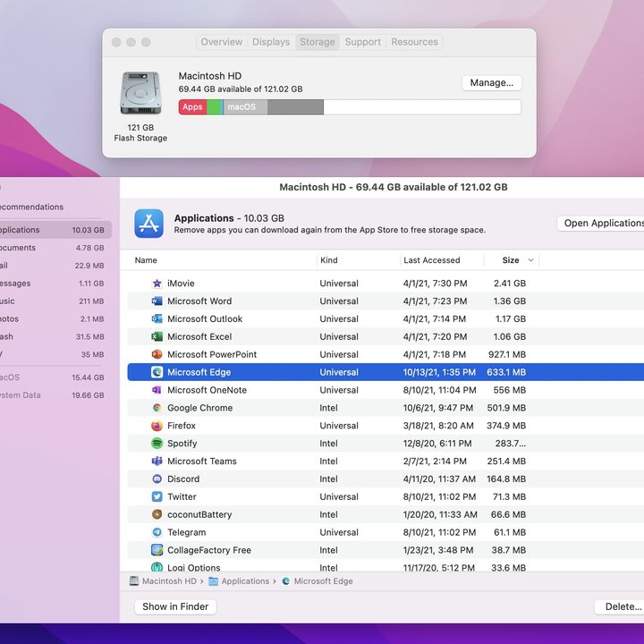This screenshot has height=644, width=644.
Task: Select Applications category in sidebar
Action: click(x=55, y=230)
